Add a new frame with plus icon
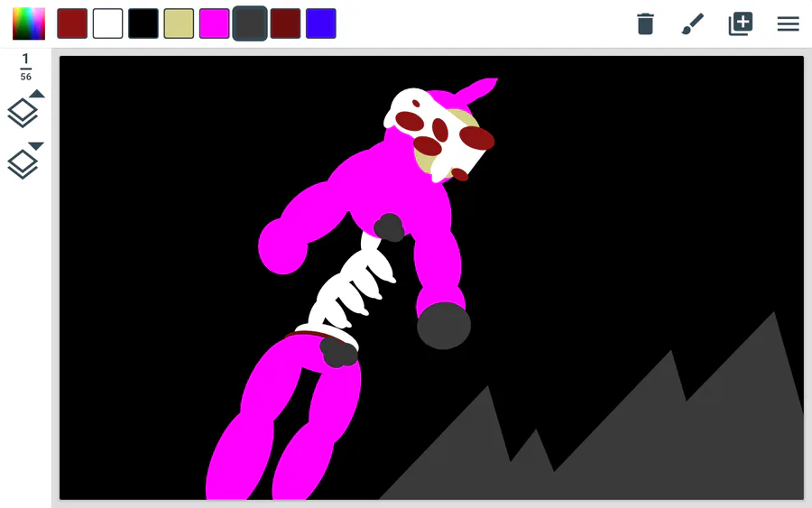The width and height of the screenshot is (812, 508). click(741, 23)
